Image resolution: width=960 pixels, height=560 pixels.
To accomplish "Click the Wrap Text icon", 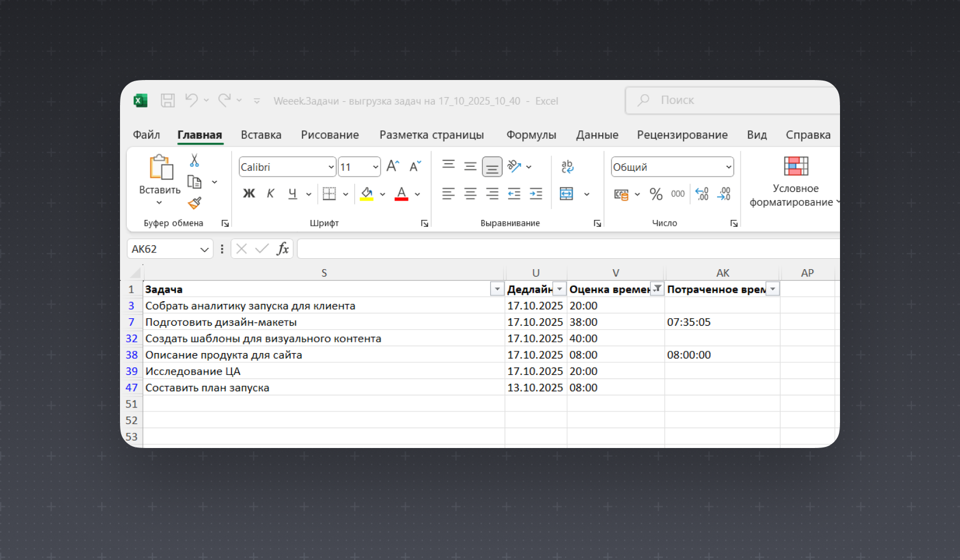I will pyautogui.click(x=567, y=166).
